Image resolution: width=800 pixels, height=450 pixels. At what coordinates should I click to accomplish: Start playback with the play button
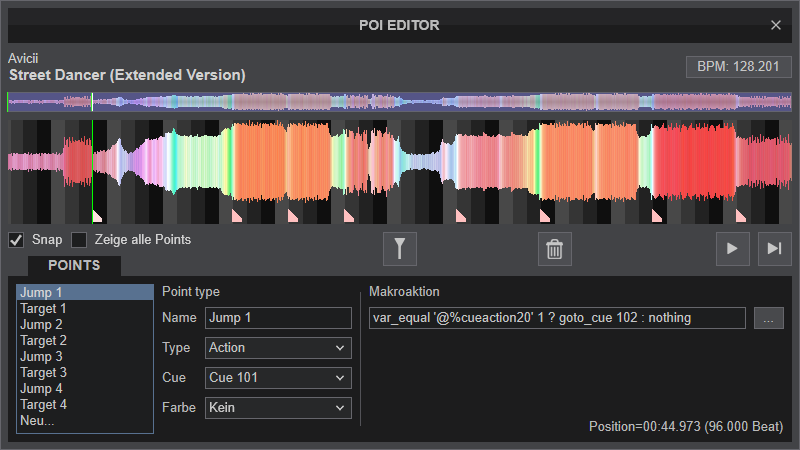click(x=733, y=249)
